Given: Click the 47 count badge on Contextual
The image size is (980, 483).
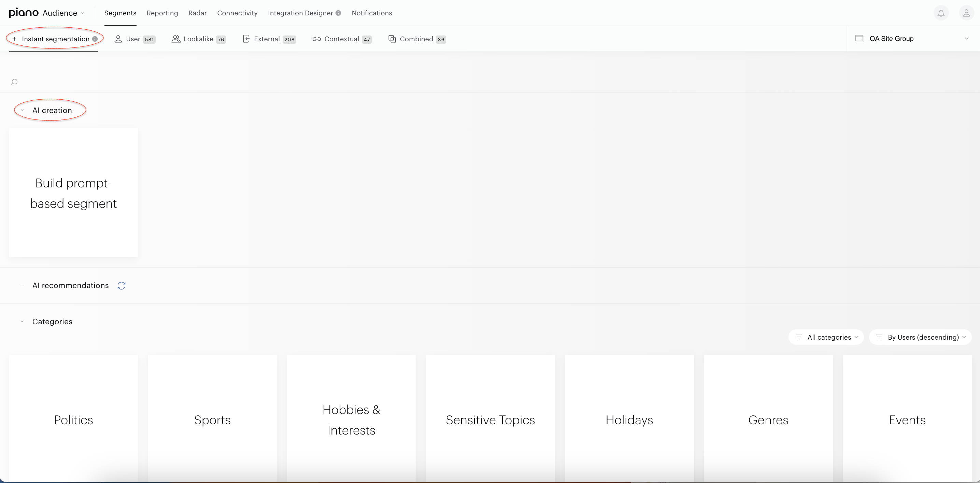Looking at the screenshot, I should point(367,40).
